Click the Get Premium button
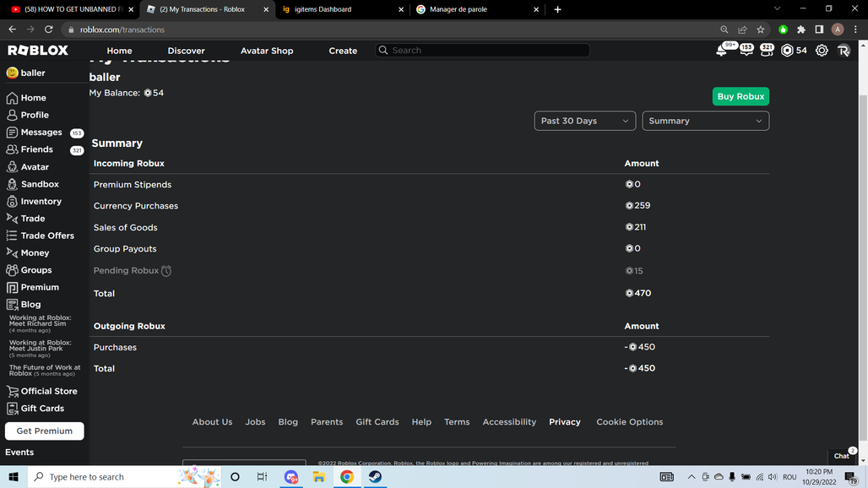Image resolution: width=868 pixels, height=488 pixels. click(44, 431)
